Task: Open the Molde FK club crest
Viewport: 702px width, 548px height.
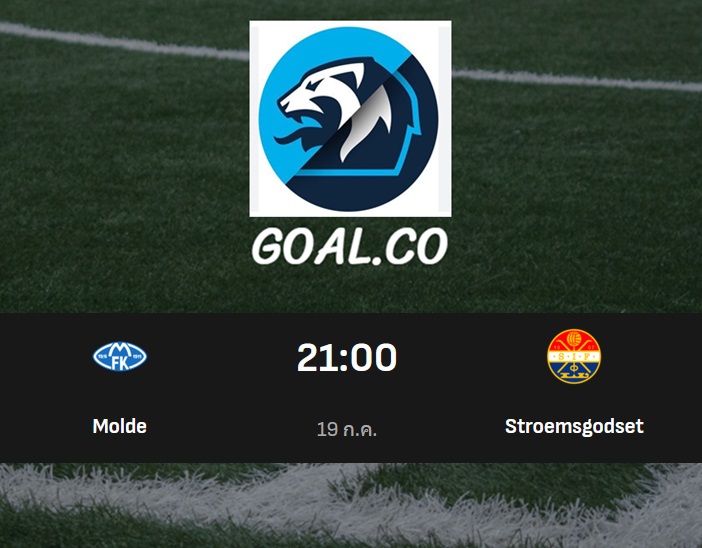Action: pyautogui.click(x=120, y=357)
